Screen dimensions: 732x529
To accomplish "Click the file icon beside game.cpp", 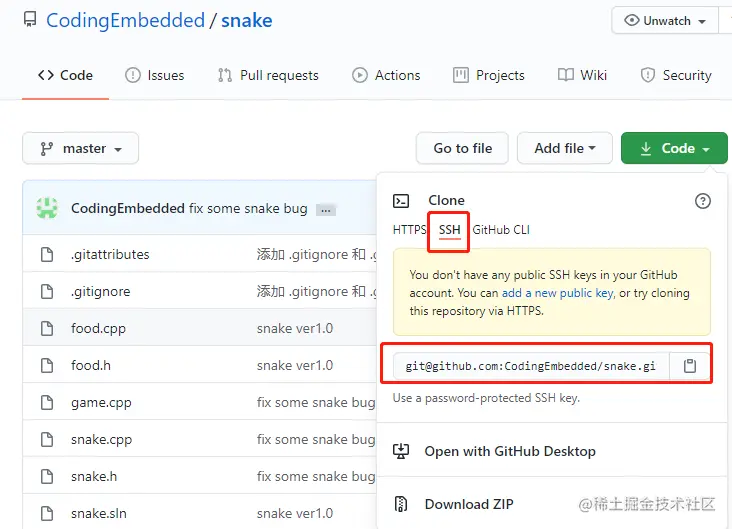I will tap(47, 402).
